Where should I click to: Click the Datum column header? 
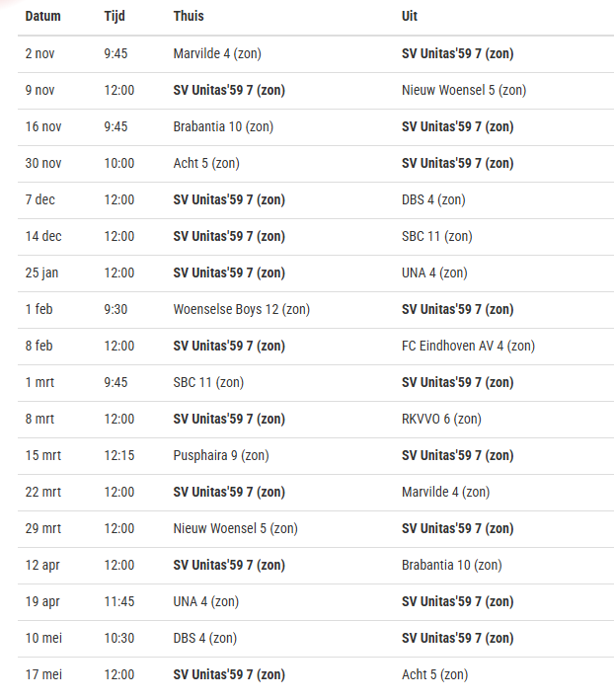pyautogui.click(x=42, y=16)
